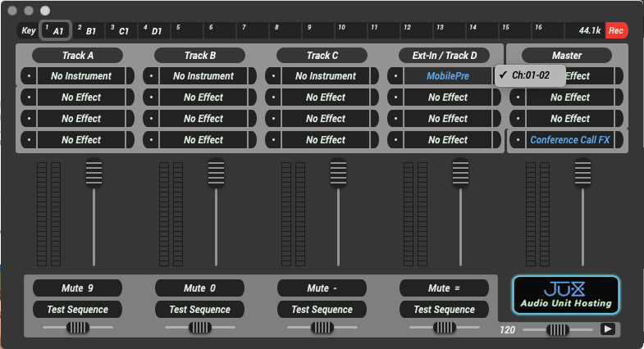644x349 pixels.
Task: Click the right-edge tab of Track C's No Instrument
Action: [x=374, y=76]
